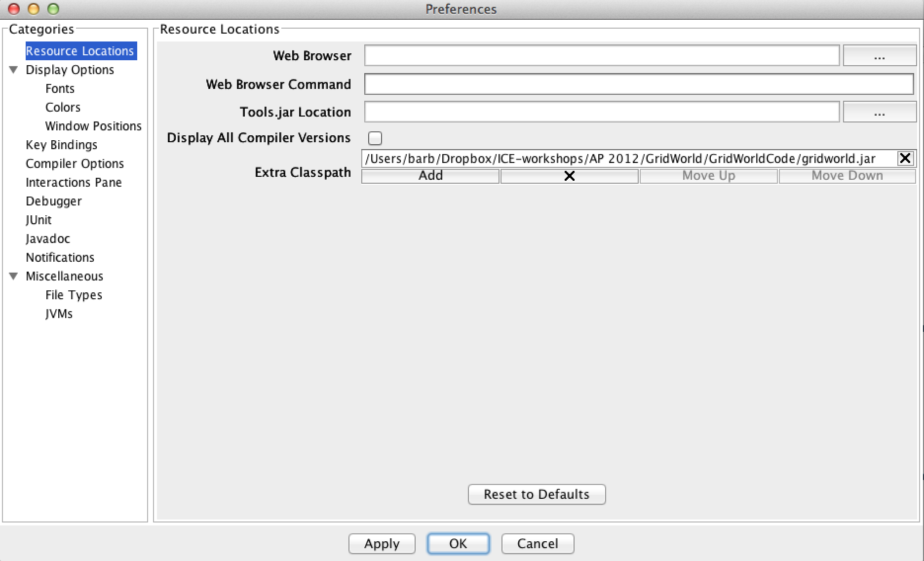The width and height of the screenshot is (924, 561).
Task: Select Resource Locations in Categories
Action: 80,50
